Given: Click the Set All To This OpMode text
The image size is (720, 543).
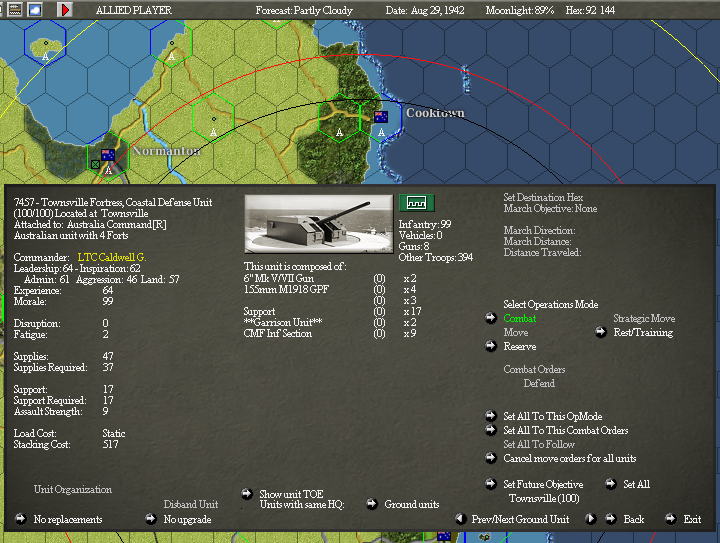Looking at the screenshot, I should pyautogui.click(x=552, y=416).
